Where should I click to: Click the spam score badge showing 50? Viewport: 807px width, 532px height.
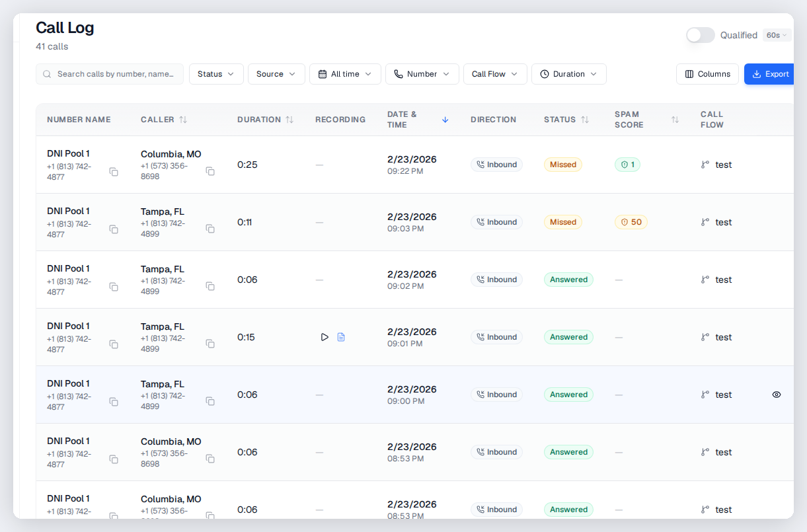[x=631, y=222]
